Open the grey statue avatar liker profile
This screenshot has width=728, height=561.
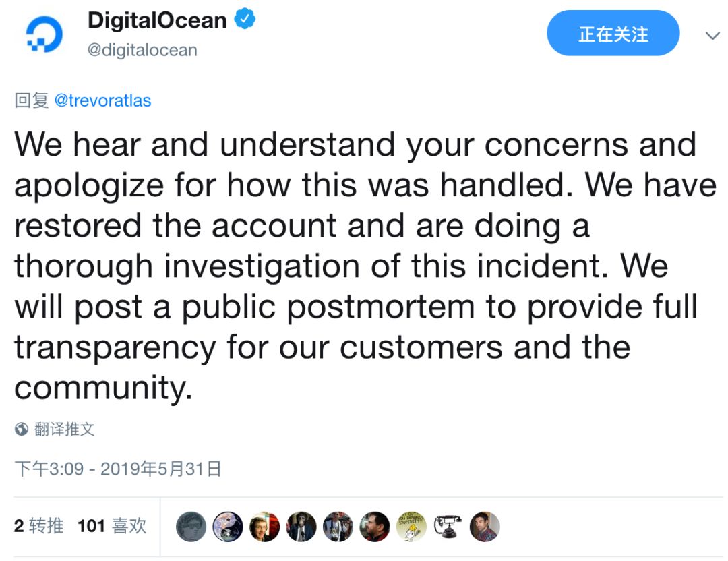click(x=191, y=527)
